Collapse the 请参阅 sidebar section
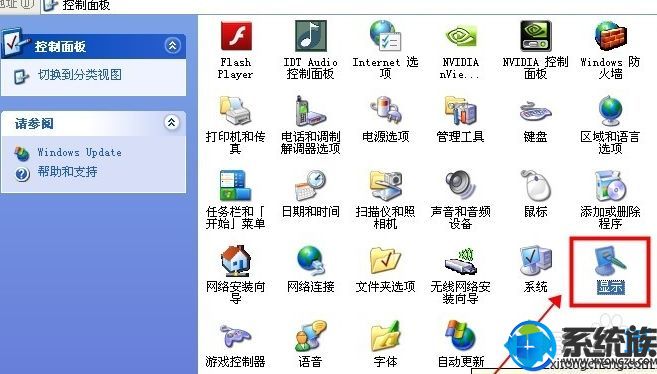 (x=171, y=122)
